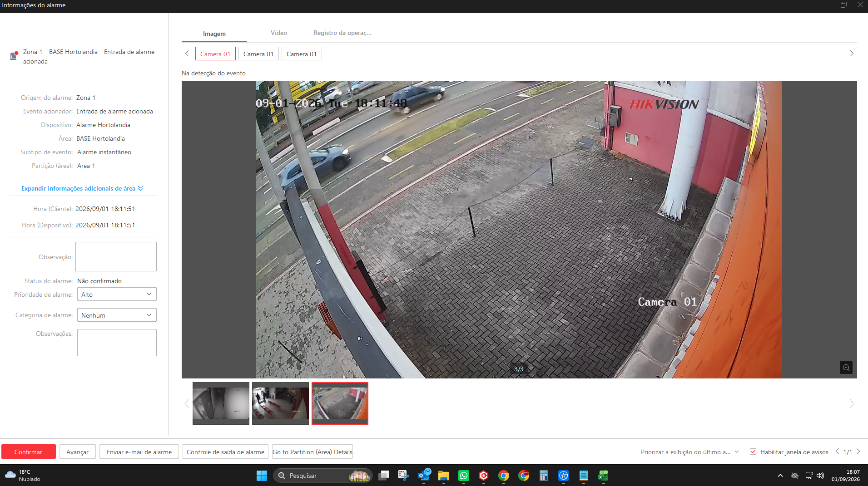Select the thumbnail with red chairs
Image resolution: width=868 pixels, height=486 pixels.
[280, 403]
